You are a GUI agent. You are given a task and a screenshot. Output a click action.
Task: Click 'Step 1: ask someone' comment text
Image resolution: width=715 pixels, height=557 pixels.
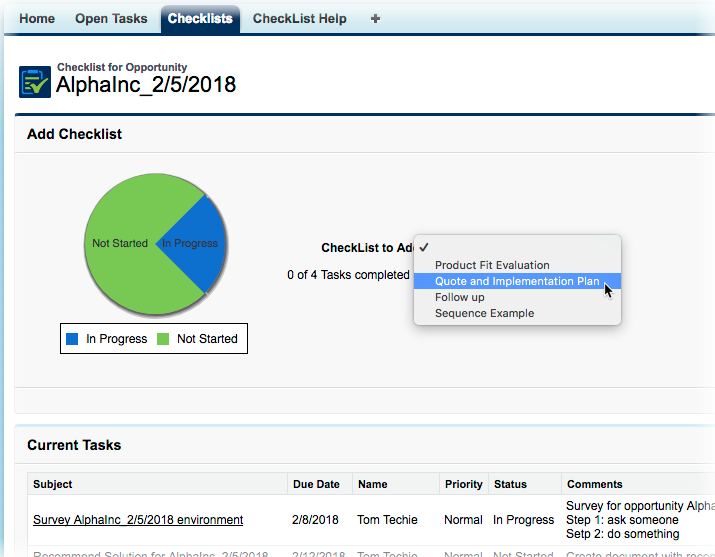tap(622, 520)
